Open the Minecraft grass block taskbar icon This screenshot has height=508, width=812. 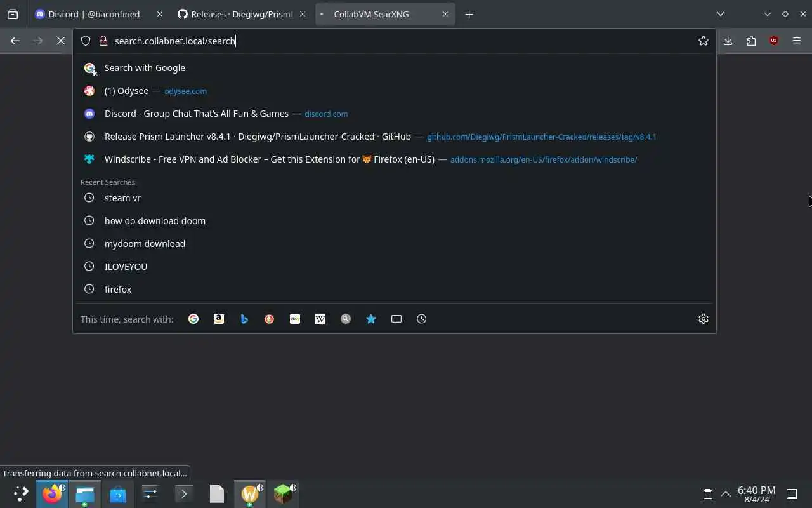point(282,493)
